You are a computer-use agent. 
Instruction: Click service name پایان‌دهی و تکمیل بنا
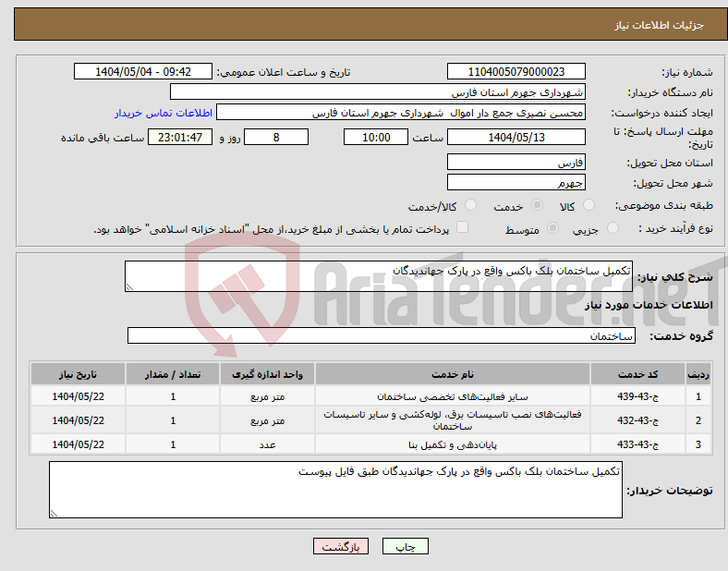pyautogui.click(x=453, y=445)
